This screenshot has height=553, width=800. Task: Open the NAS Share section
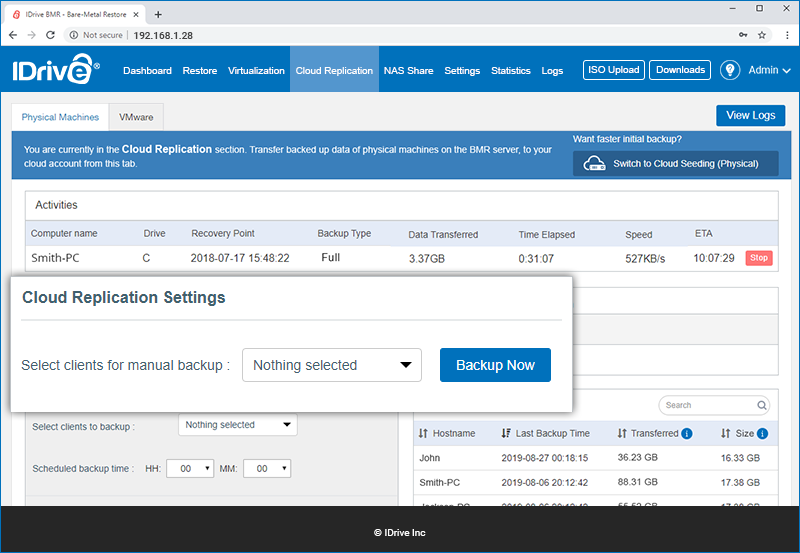[409, 70]
